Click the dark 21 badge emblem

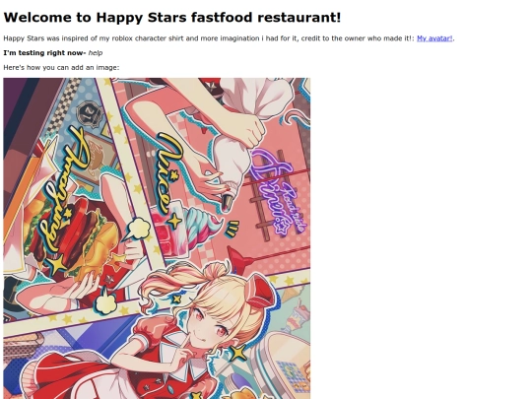pyautogui.click(x=90, y=114)
